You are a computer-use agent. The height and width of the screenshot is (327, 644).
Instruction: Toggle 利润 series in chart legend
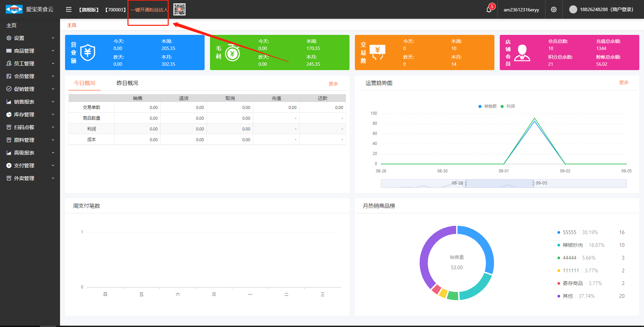pyautogui.click(x=507, y=106)
